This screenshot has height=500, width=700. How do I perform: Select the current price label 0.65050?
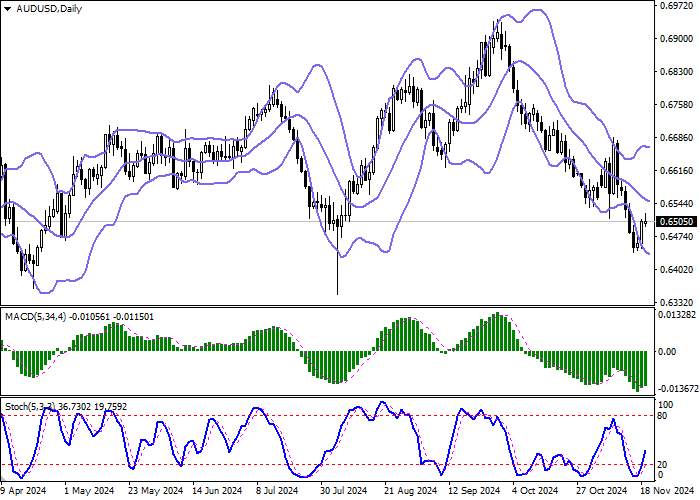tap(676, 222)
